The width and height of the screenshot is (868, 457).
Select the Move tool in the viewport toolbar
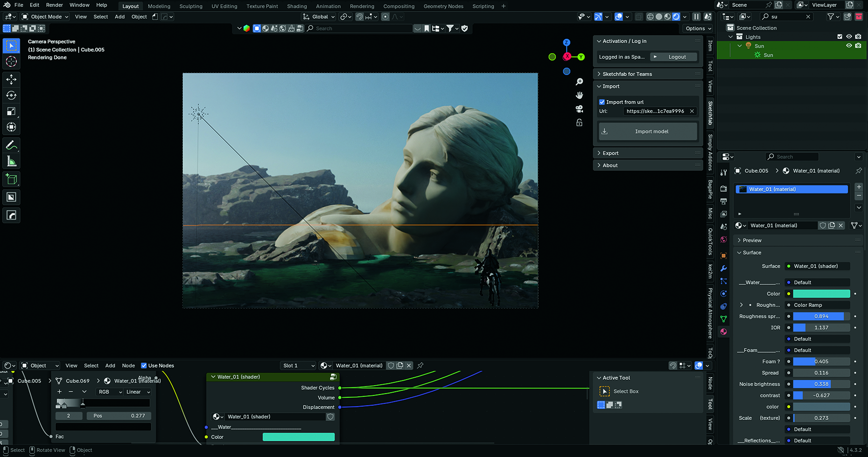(11, 79)
